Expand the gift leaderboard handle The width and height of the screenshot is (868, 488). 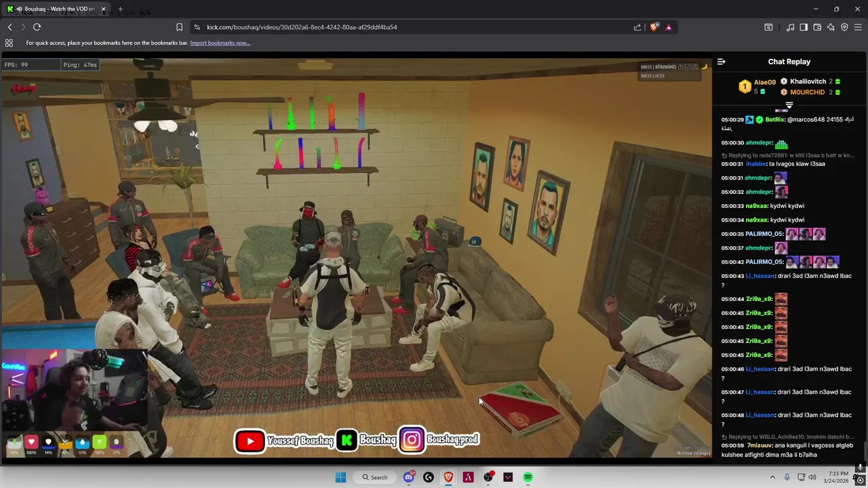coord(789,105)
